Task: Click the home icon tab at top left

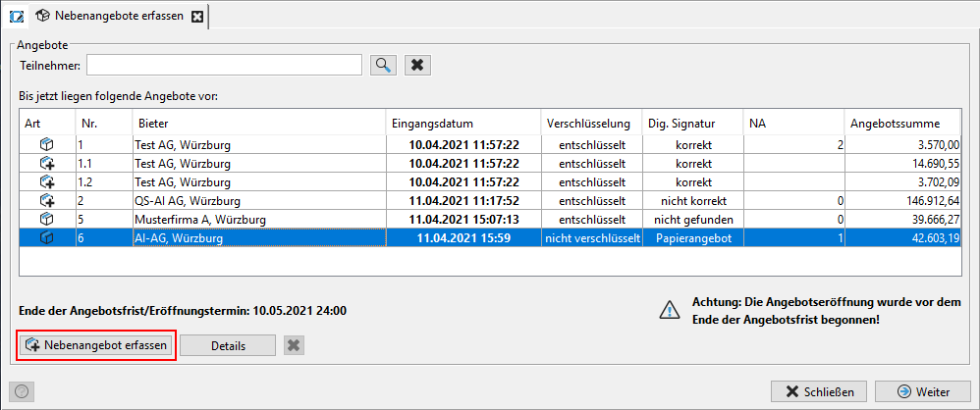Action: point(17,17)
